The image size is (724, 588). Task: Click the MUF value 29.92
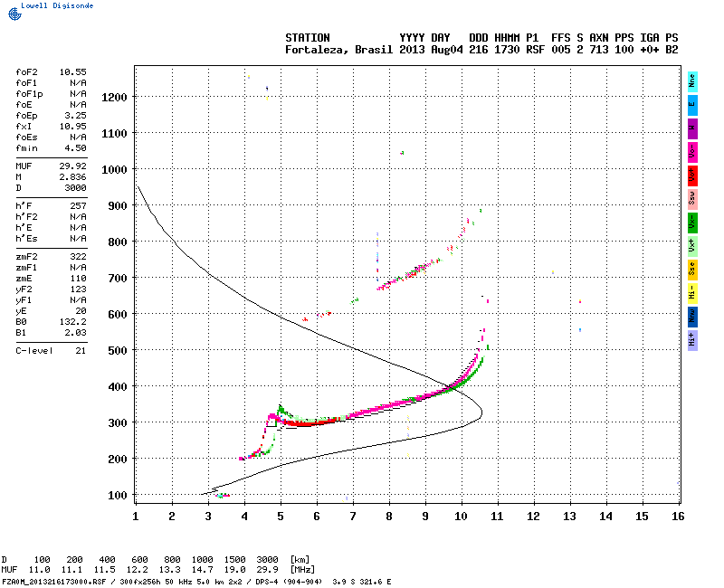point(73,166)
